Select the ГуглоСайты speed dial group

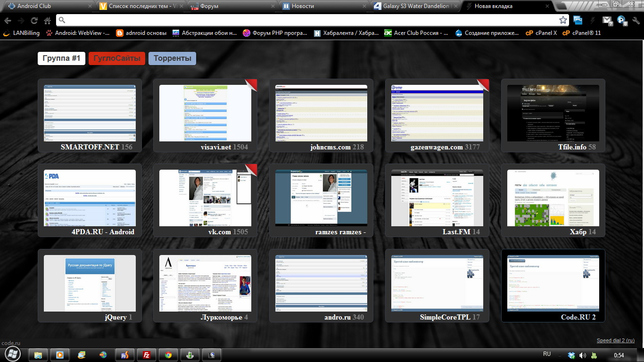[x=117, y=58]
